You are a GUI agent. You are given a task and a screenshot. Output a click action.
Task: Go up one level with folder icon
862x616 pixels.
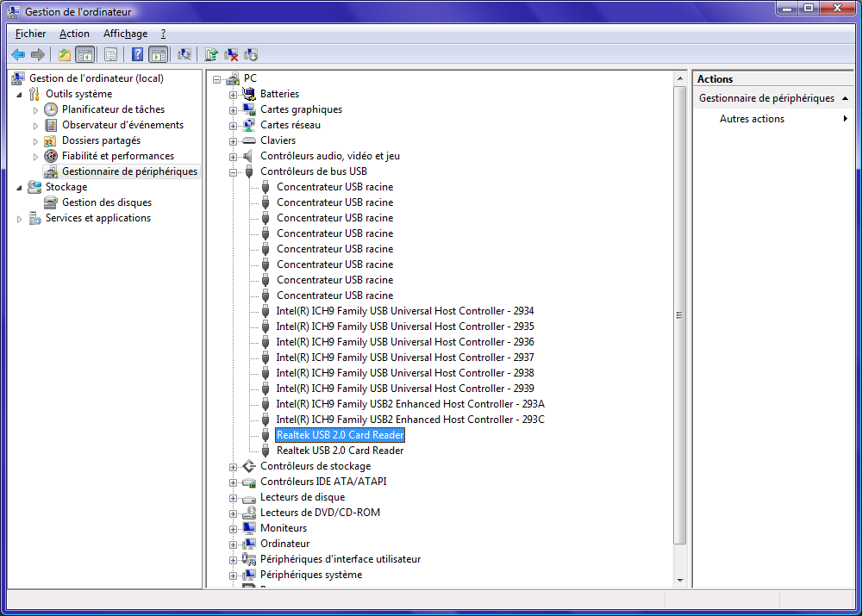65,54
